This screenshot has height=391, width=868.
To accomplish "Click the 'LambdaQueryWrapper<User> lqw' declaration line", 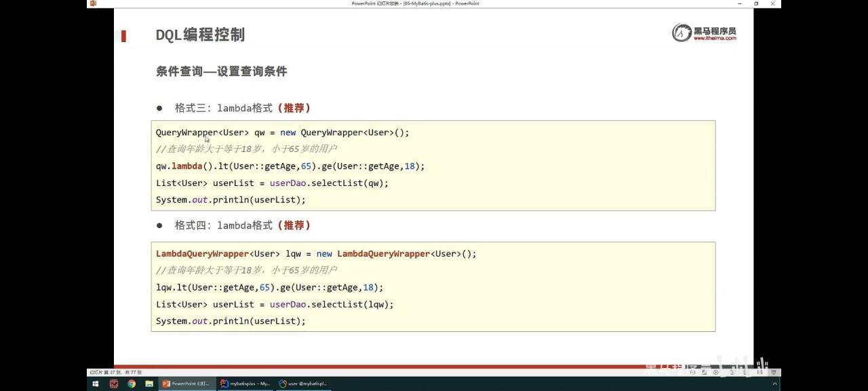I will pyautogui.click(x=316, y=254).
